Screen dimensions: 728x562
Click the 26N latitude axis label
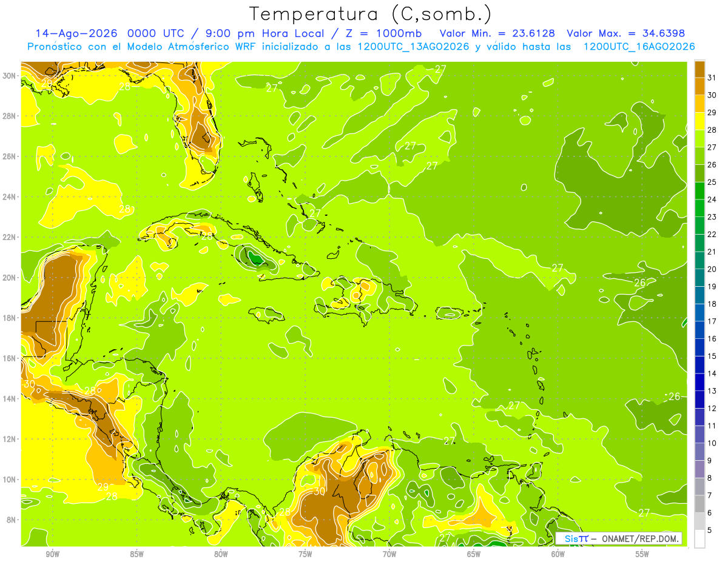point(10,156)
